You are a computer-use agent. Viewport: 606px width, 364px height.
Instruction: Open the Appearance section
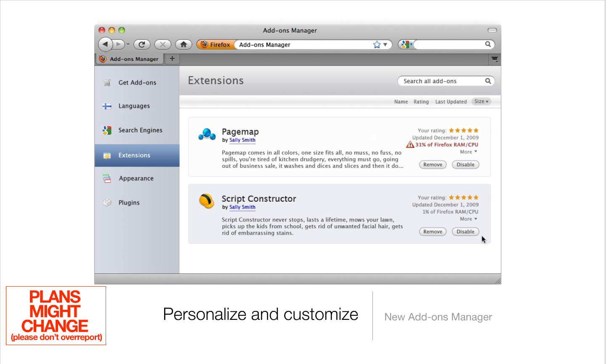136,179
